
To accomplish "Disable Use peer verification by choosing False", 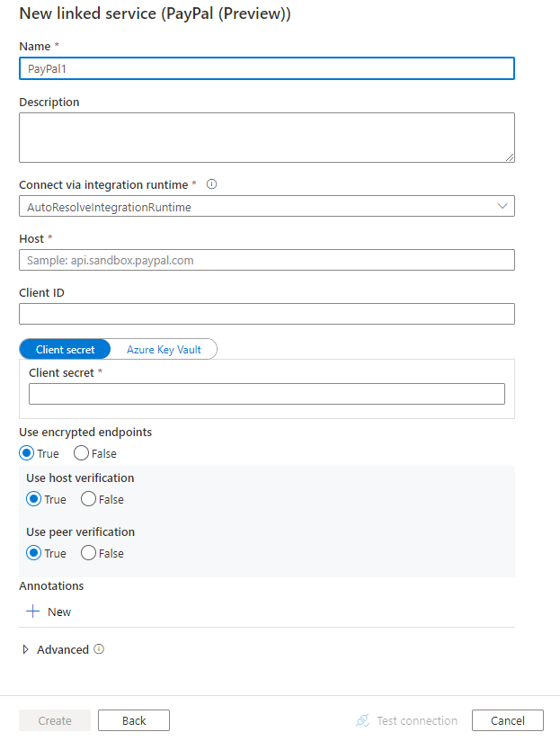I will click(87, 553).
